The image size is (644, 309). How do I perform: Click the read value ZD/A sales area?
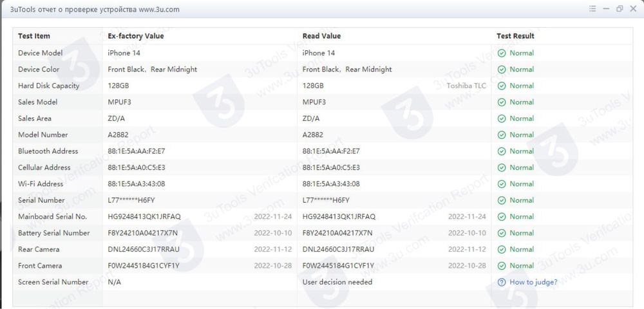[311, 118]
